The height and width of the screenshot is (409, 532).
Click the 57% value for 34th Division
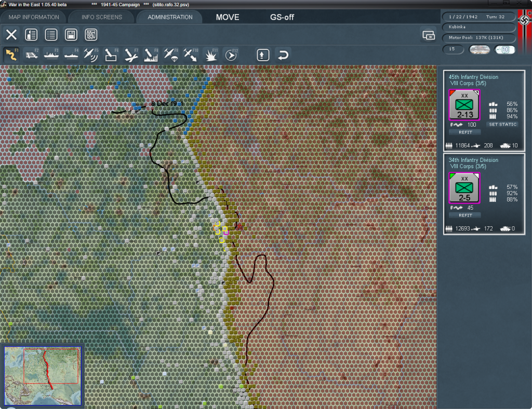pos(512,187)
